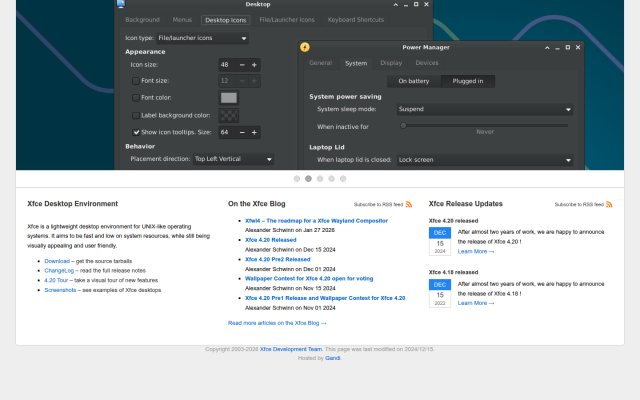This screenshot has width=640, height=400.
Task: Open the Xfwl4 Wayland Compositor roadmap post
Action: (316, 221)
